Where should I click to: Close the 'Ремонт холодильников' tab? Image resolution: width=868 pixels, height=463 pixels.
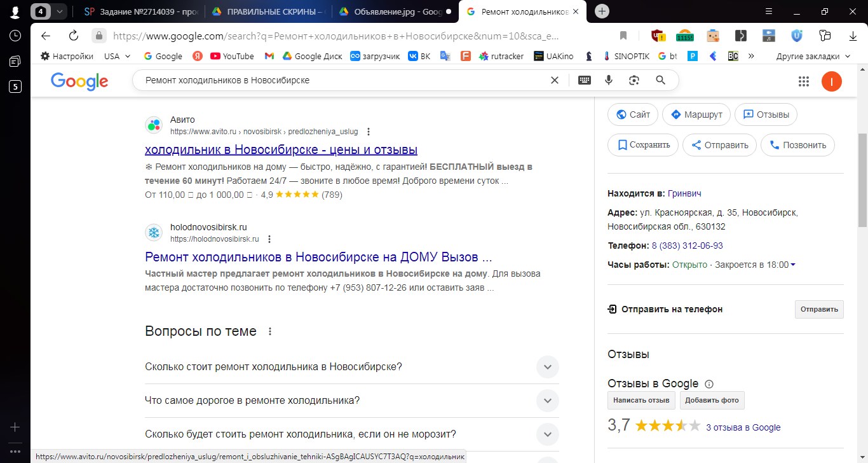coord(576,11)
